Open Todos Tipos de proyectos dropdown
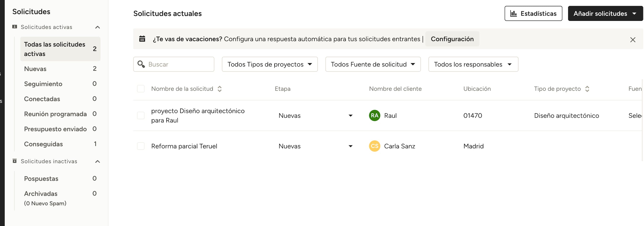This screenshot has width=644, height=226. point(269,64)
